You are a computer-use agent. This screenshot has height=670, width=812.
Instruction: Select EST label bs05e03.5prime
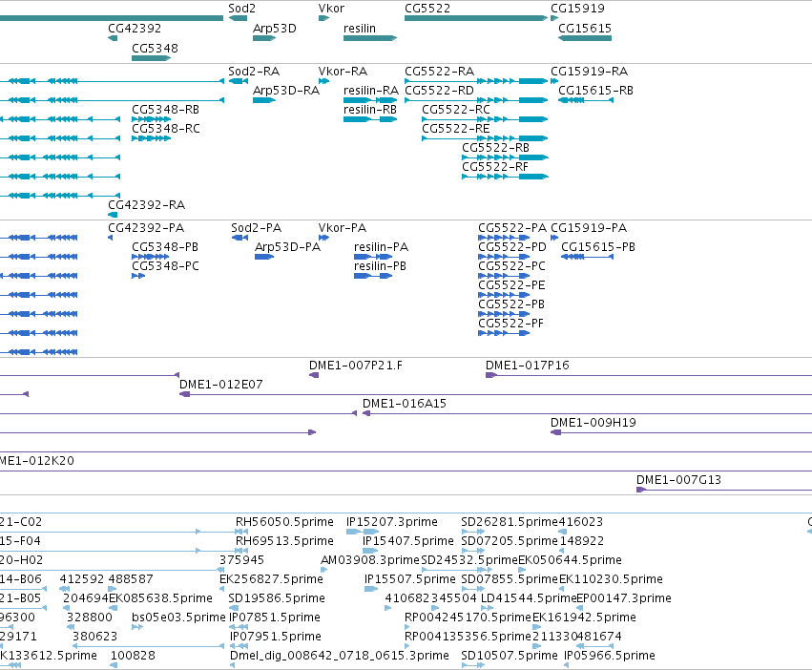click(x=179, y=618)
